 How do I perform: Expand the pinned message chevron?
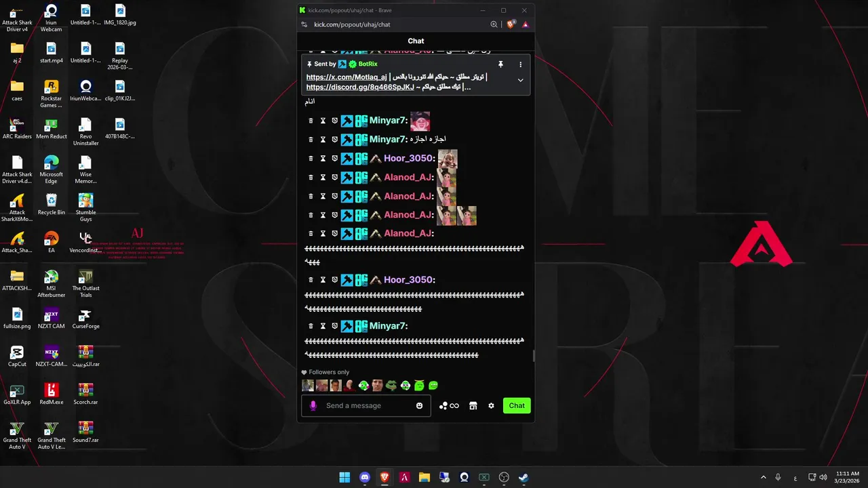[x=520, y=80]
